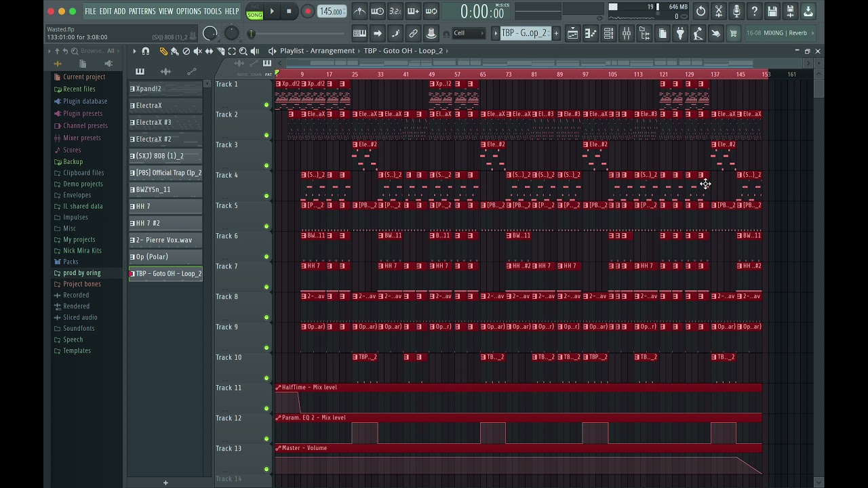The image size is (868, 488).
Task: Click the master pitch knob
Action: (231, 33)
